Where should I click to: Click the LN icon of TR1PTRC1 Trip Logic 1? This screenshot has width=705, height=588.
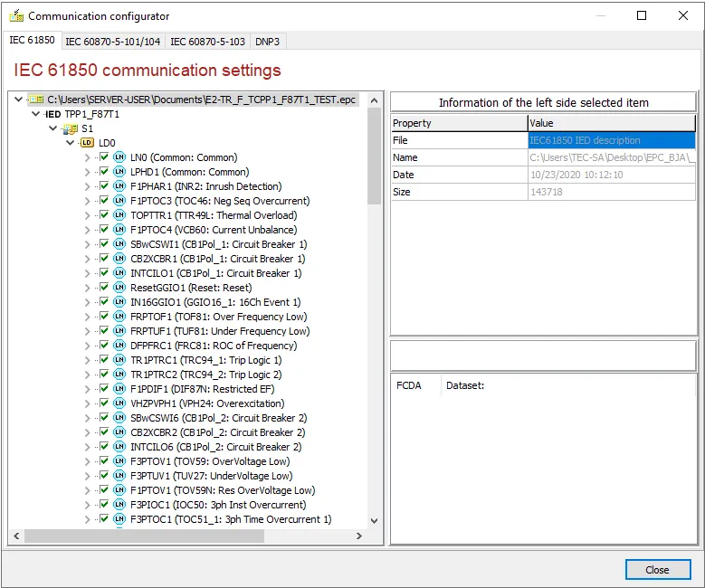(x=119, y=360)
